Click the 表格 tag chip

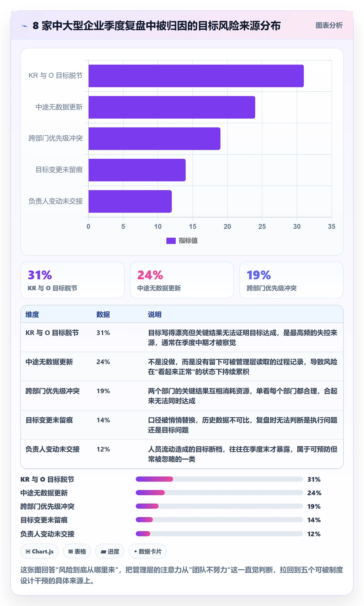pyautogui.click(x=77, y=551)
